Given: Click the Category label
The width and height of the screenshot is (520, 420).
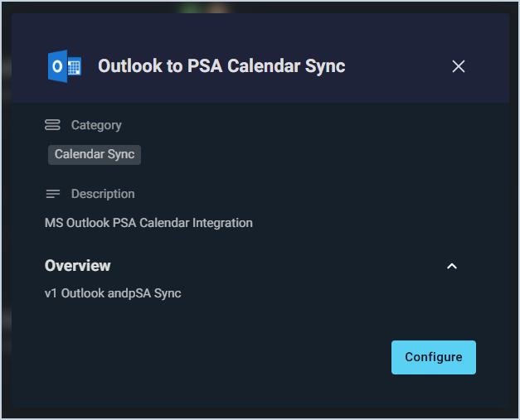Looking at the screenshot, I should point(96,125).
